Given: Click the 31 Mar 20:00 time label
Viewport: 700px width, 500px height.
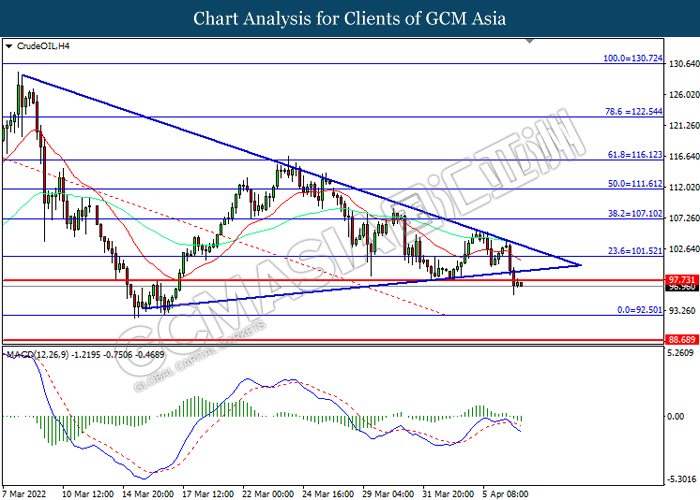Looking at the screenshot, I should pos(448,494).
